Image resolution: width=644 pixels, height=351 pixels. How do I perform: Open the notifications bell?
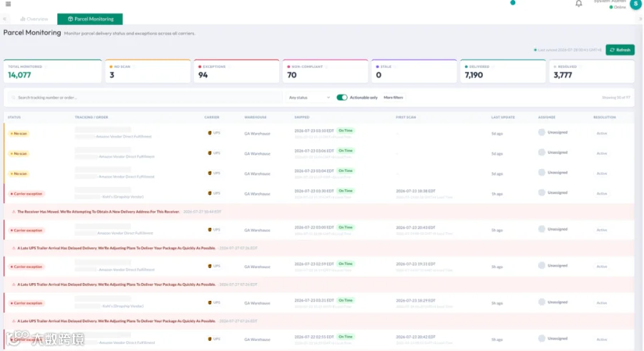pyautogui.click(x=579, y=4)
